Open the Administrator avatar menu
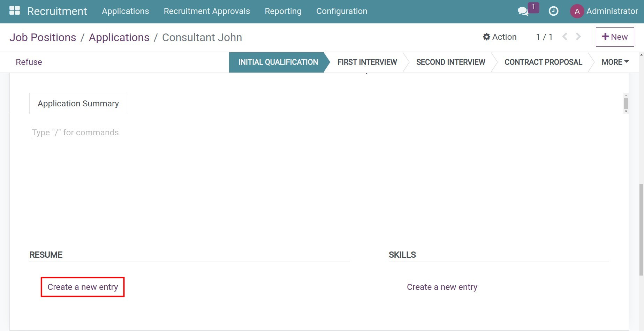644x331 pixels. click(577, 11)
